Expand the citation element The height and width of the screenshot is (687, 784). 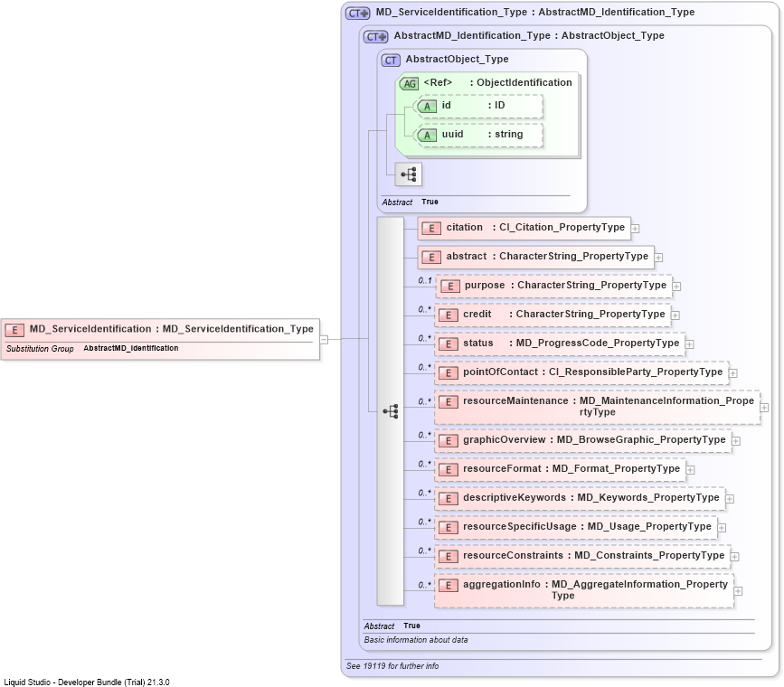click(x=635, y=229)
